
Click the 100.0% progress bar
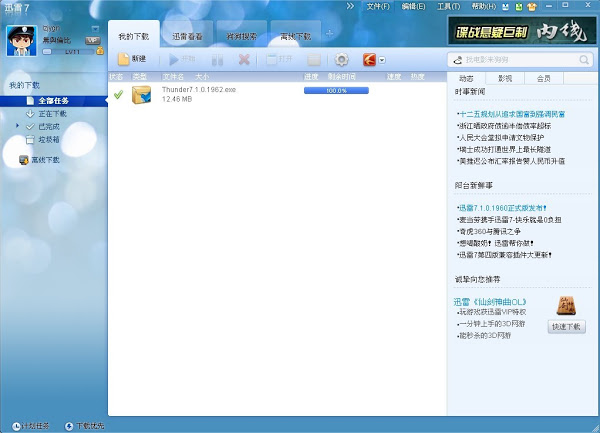336,91
